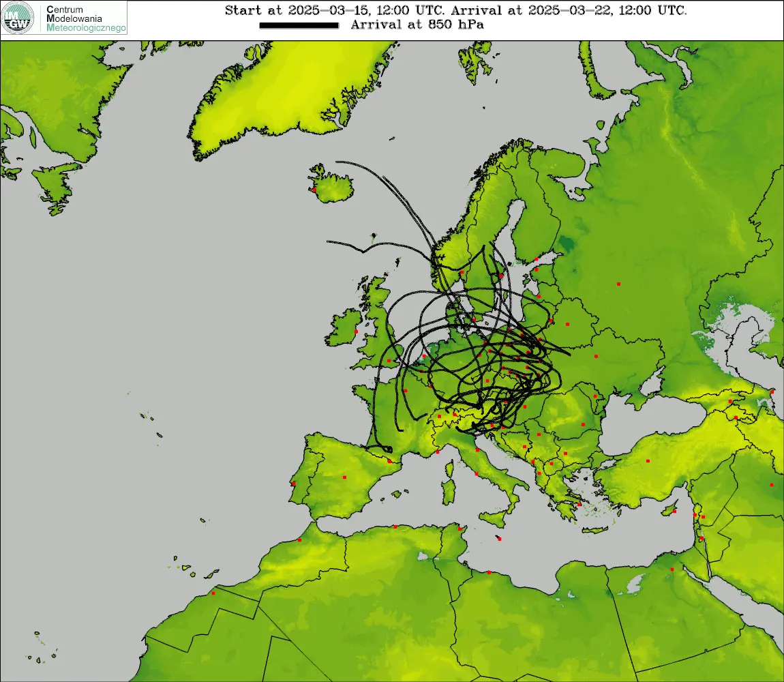This screenshot has width=784, height=682.
Task: Click the red station dot on Iceland
Action: [314, 190]
